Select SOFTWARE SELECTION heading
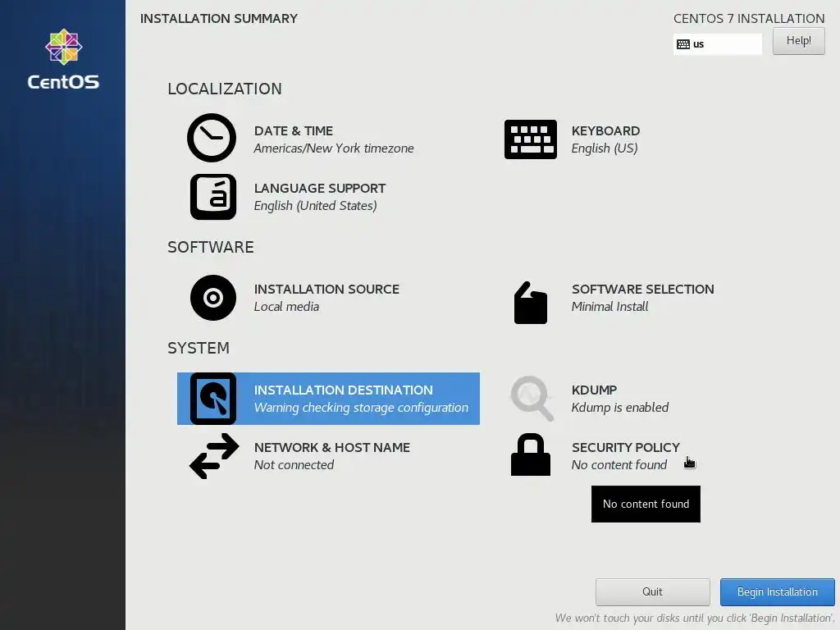Image resolution: width=840 pixels, height=630 pixels. (643, 290)
